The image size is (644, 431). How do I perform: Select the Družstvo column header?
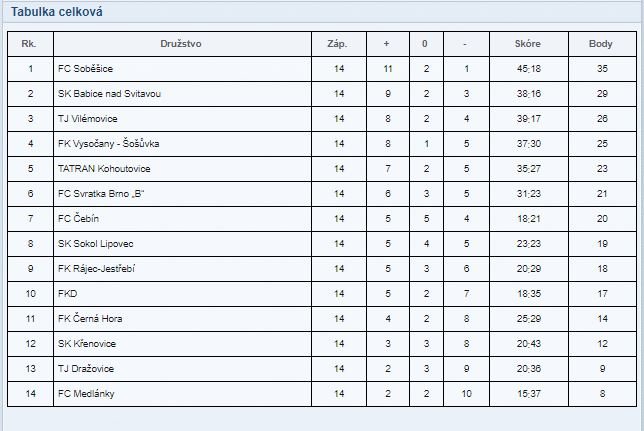181,44
